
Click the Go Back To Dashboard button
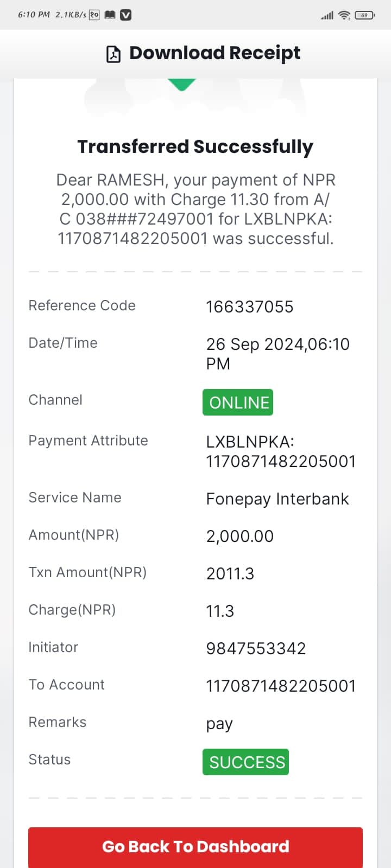195,847
